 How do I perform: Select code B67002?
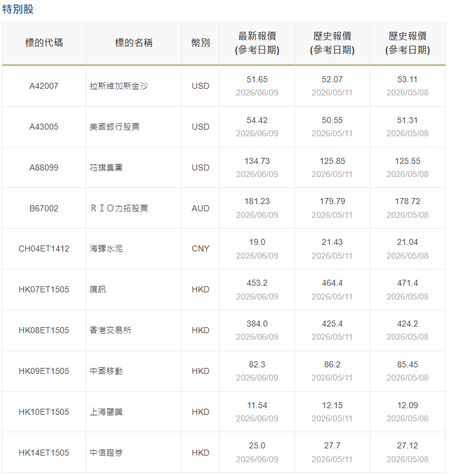[x=44, y=208]
